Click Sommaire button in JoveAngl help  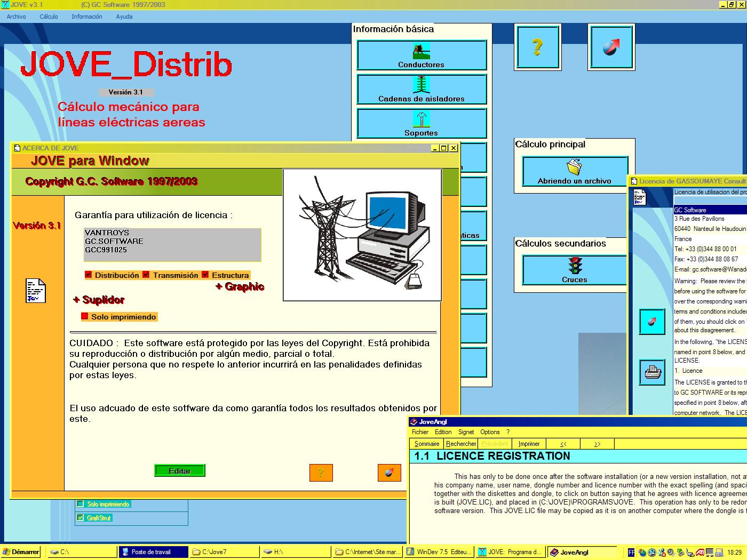coord(427,444)
